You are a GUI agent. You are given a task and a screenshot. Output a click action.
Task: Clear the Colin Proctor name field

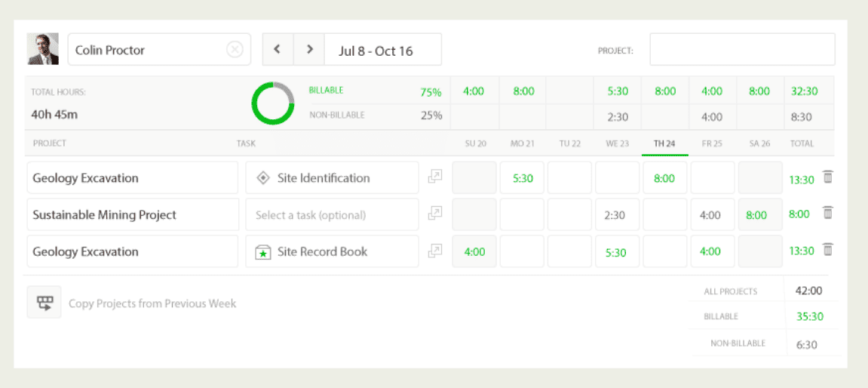[x=235, y=50]
